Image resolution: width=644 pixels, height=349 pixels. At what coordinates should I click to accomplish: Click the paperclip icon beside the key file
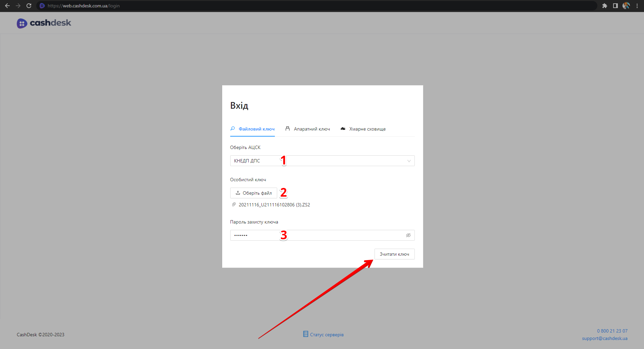(x=234, y=205)
